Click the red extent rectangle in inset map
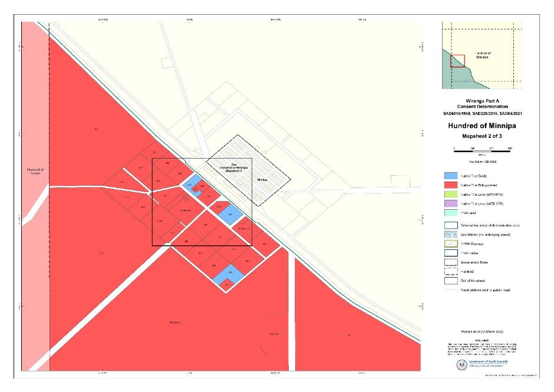The height and width of the screenshot is (392, 554). [x=457, y=61]
